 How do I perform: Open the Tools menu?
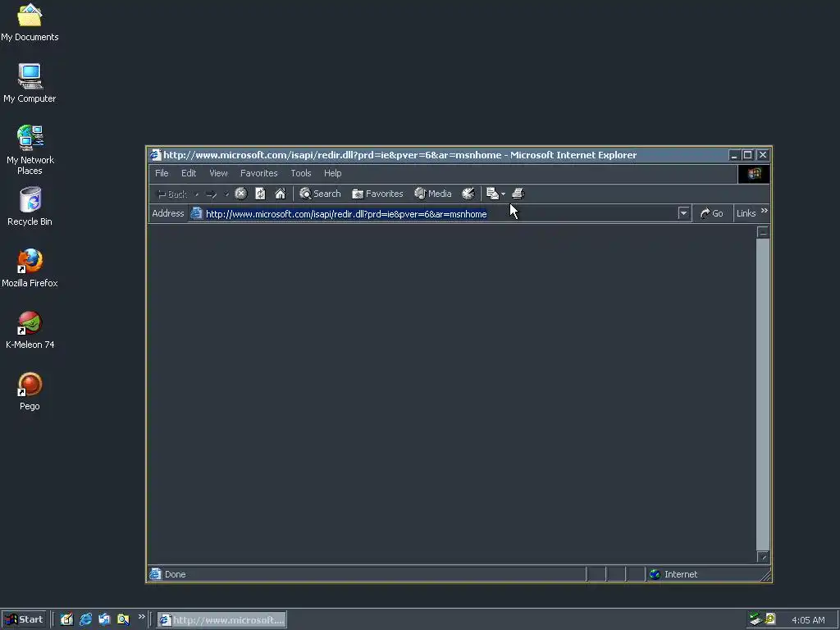[301, 173]
